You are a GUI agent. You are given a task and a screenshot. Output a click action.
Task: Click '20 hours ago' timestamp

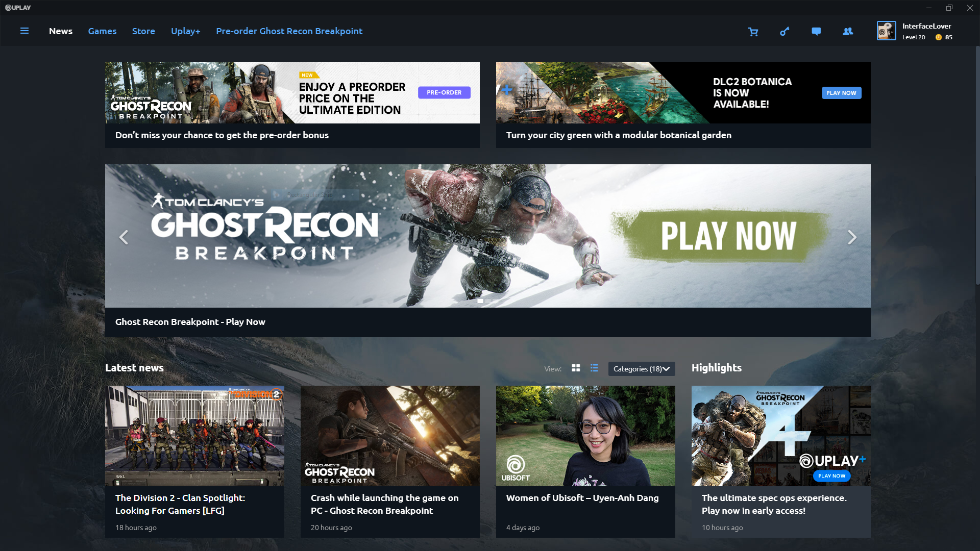coord(331,528)
